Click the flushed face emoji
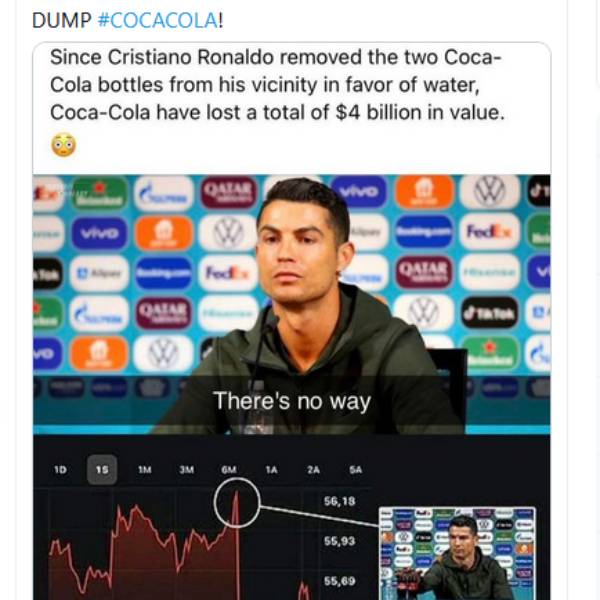The width and height of the screenshot is (600, 600). pyautogui.click(x=63, y=145)
